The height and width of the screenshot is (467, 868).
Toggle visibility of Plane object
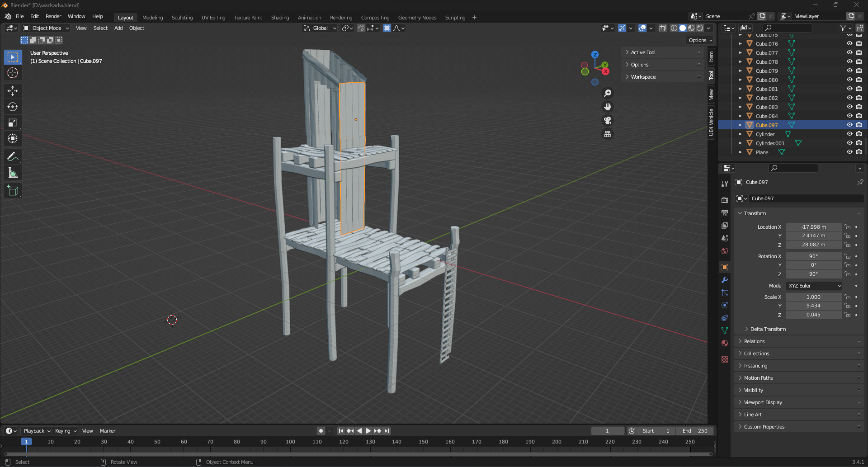[849, 152]
